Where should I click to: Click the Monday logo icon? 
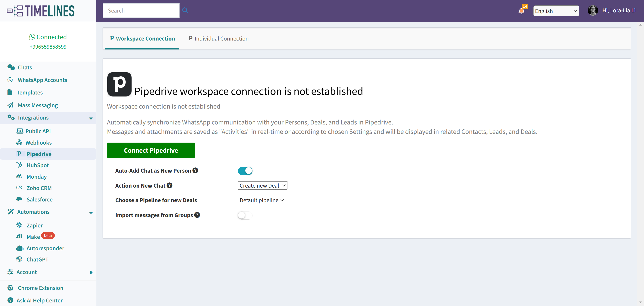[19, 176]
